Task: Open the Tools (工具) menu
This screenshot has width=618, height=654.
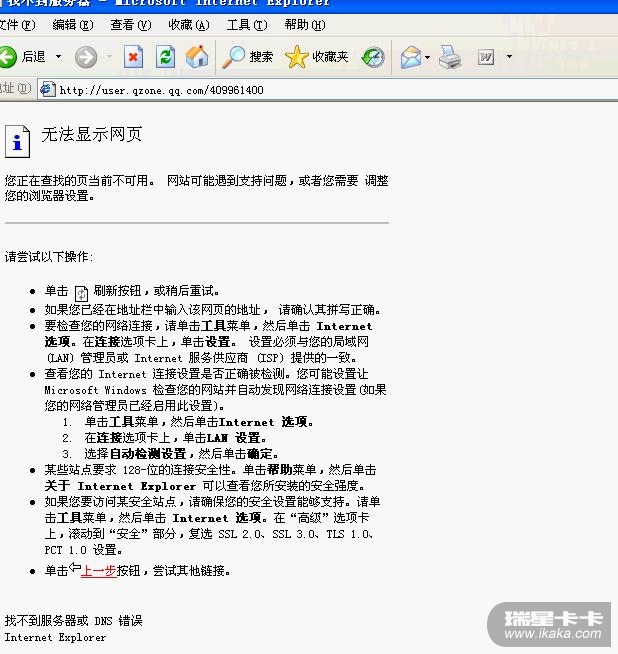Action: pyautogui.click(x=247, y=25)
